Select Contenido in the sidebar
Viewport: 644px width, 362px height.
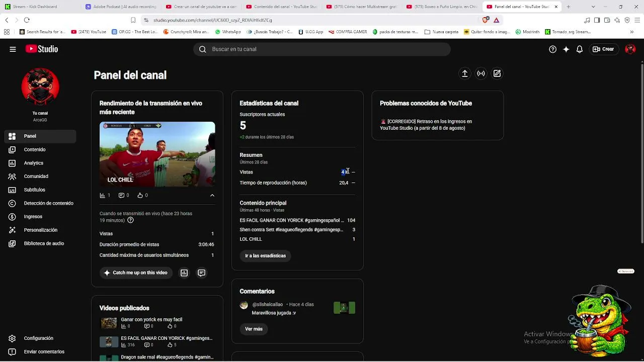click(40, 149)
